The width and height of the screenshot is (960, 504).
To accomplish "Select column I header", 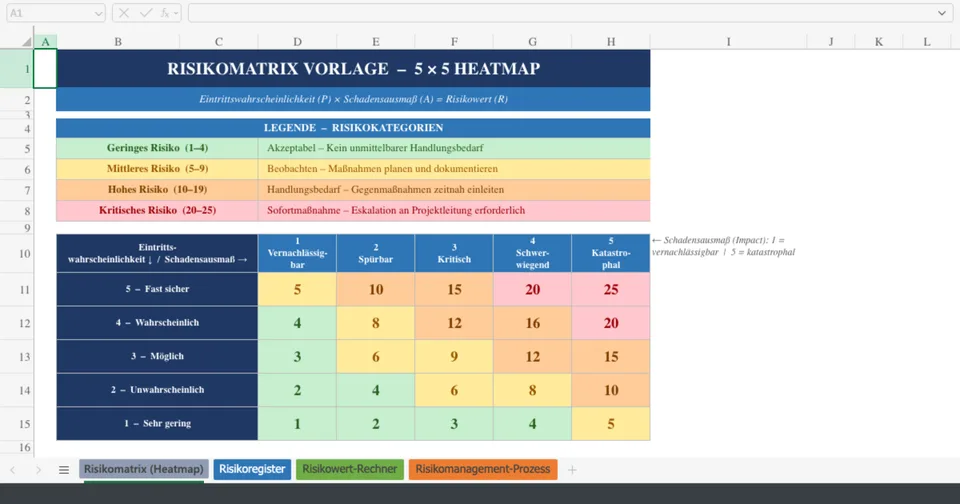I will click(729, 42).
